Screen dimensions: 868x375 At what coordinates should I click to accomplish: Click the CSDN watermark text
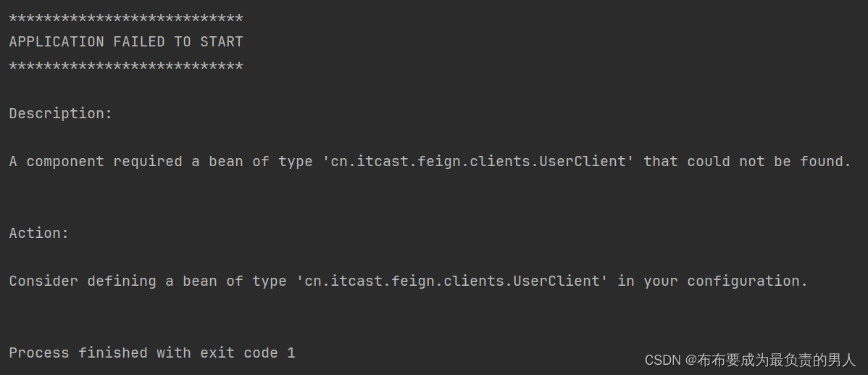coord(750,360)
